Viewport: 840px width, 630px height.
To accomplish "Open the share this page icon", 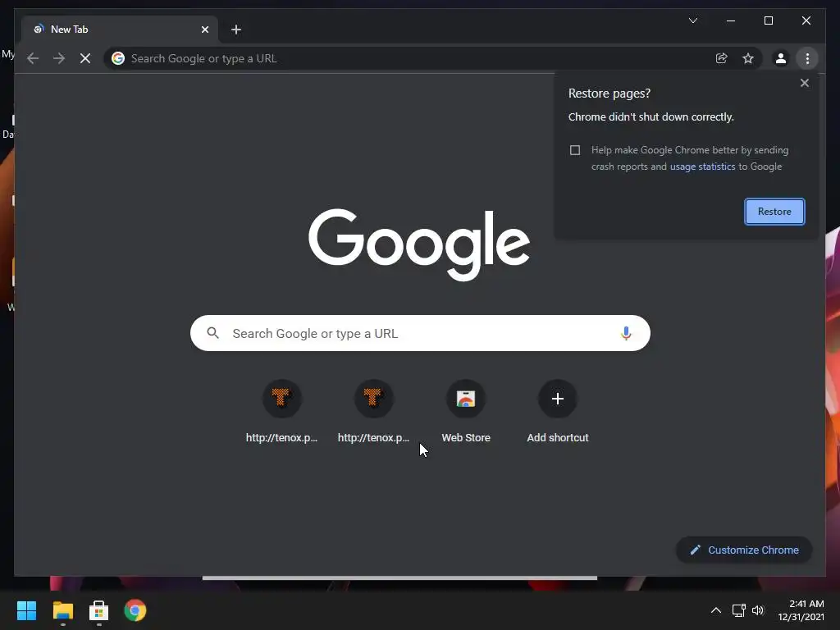I will click(x=722, y=58).
